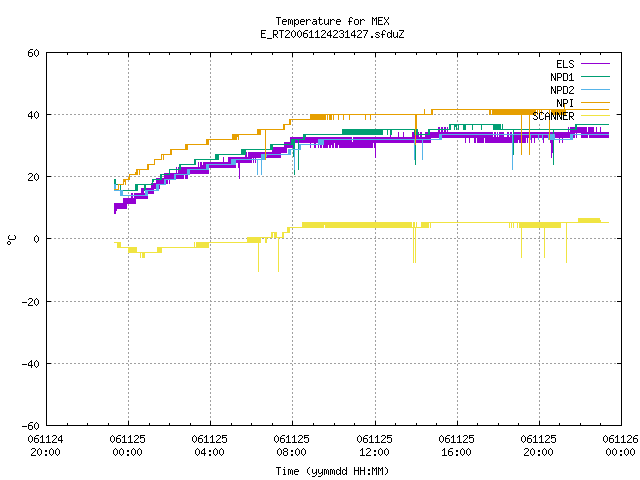
Task: Click the file name E_RT20061124231427.sfduZ
Action: [332, 34]
